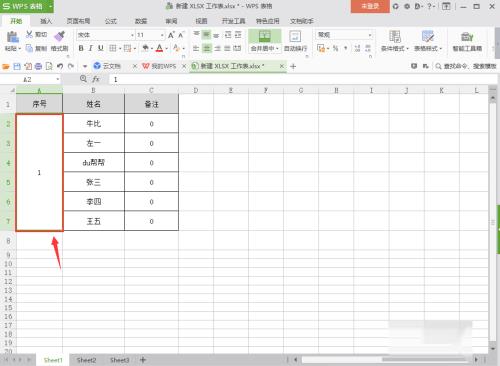500x366 pixels.
Task: Switch to the 插入 ribbon tab
Action: click(46, 21)
